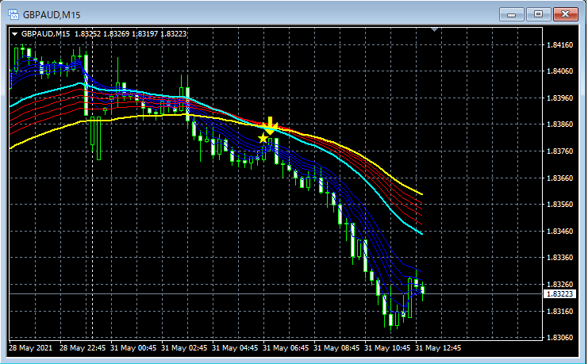Image resolution: width=588 pixels, height=364 pixels.
Task: Click the 1.83060 price scale label
Action: [x=560, y=337]
